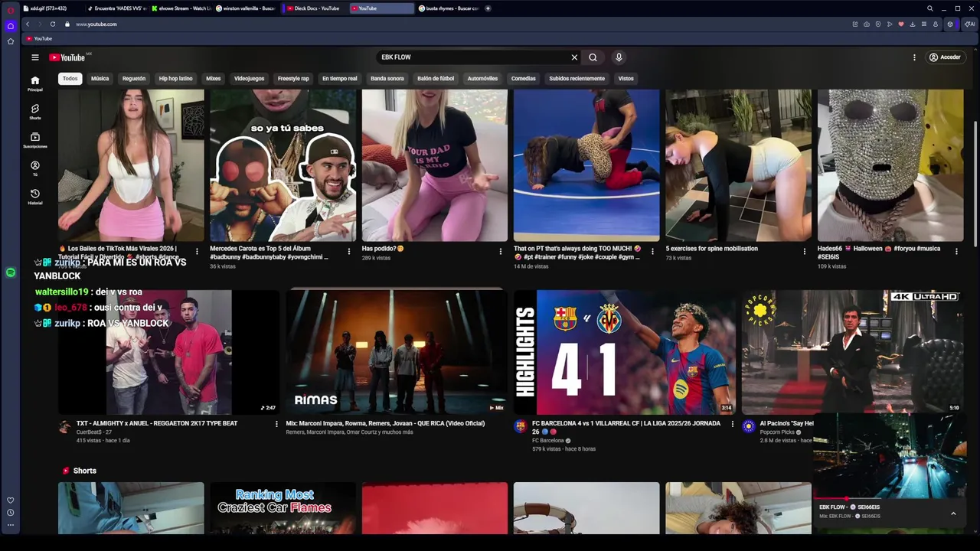Screen dimensions: 980x551
Task: Open options for FC Barcelona highlights video
Action: 732,424
